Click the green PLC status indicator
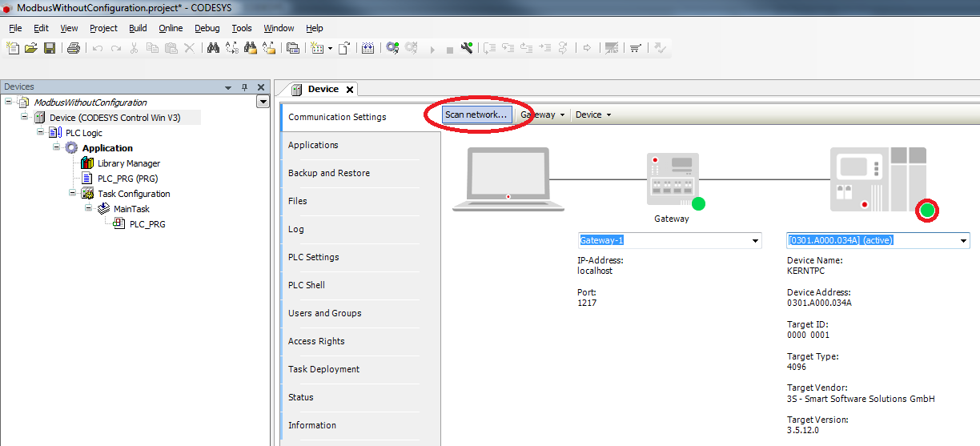The image size is (980, 446). [x=927, y=211]
